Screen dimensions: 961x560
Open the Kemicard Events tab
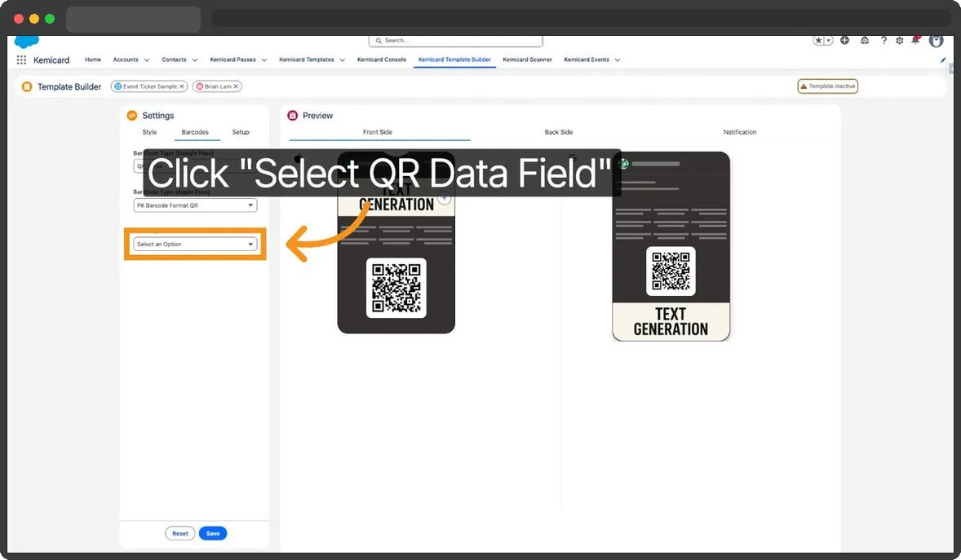coord(587,60)
